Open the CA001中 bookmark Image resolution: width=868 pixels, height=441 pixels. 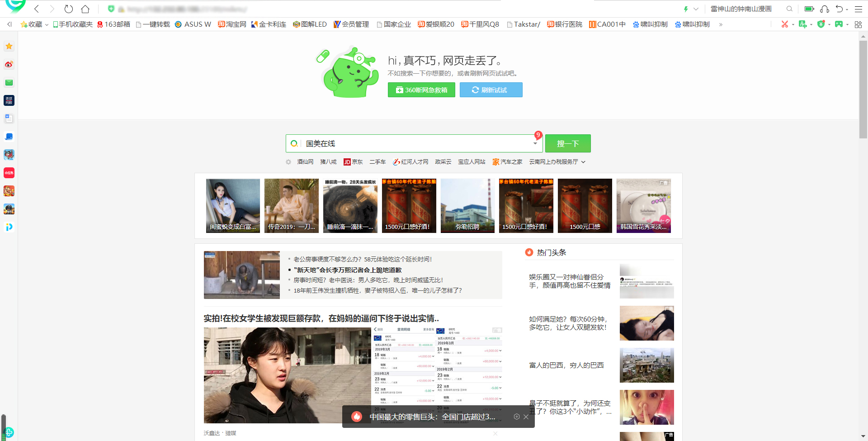607,24
